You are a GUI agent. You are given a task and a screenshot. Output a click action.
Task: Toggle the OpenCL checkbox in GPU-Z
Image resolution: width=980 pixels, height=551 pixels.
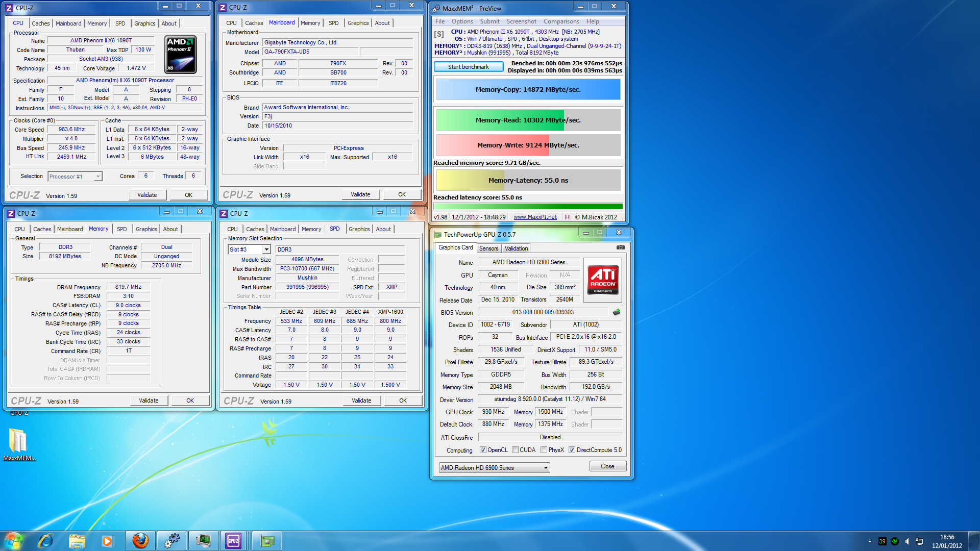pos(483,450)
